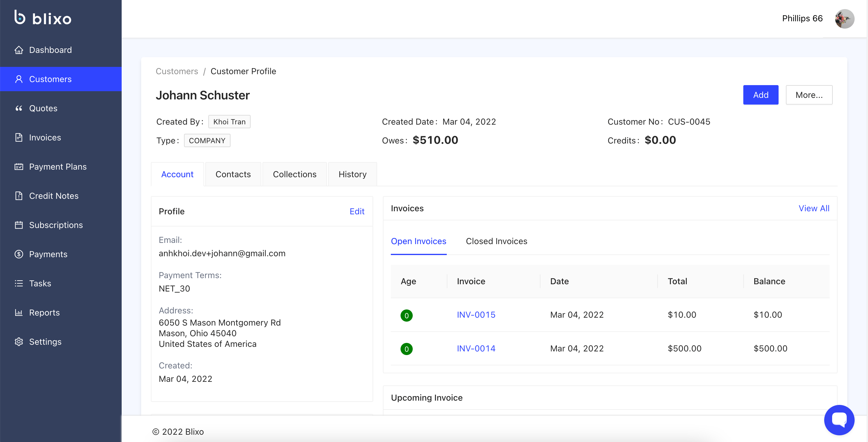Click the Invoices document icon in sidebar
868x442 pixels.
click(x=19, y=137)
